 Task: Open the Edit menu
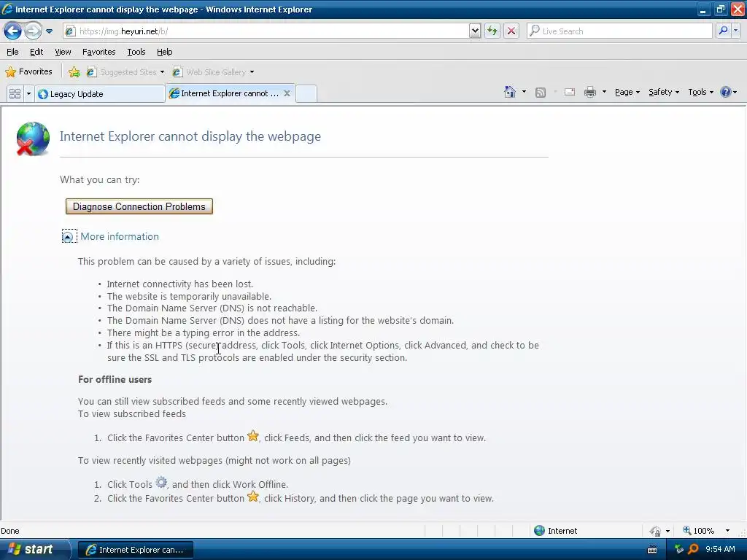(x=36, y=52)
